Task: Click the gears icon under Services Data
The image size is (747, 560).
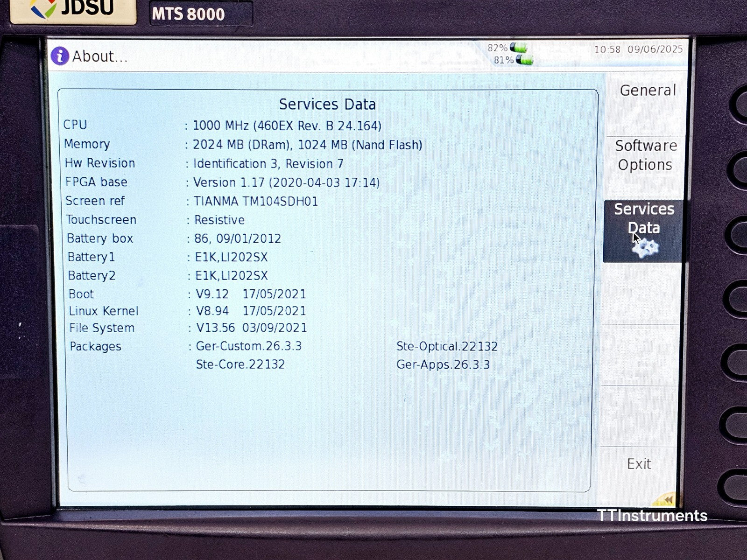Action: tap(645, 248)
